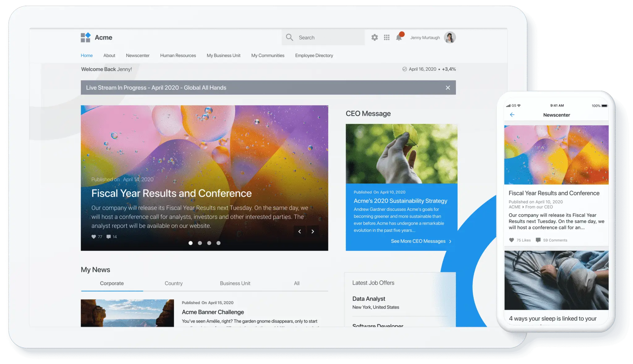Click the Published On April 15, 2020 text
The width and height of the screenshot is (633, 364).
[208, 303]
